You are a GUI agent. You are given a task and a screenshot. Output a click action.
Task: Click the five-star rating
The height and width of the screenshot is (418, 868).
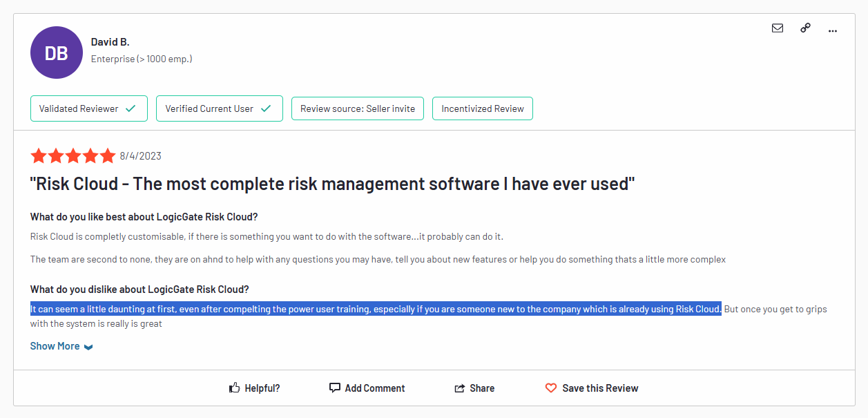pos(73,156)
